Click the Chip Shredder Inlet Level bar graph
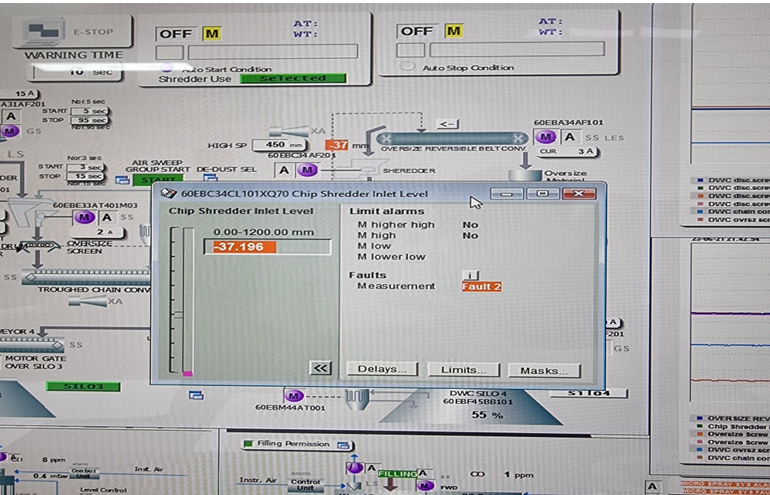Image resolution: width=770 pixels, height=495 pixels. (185, 300)
